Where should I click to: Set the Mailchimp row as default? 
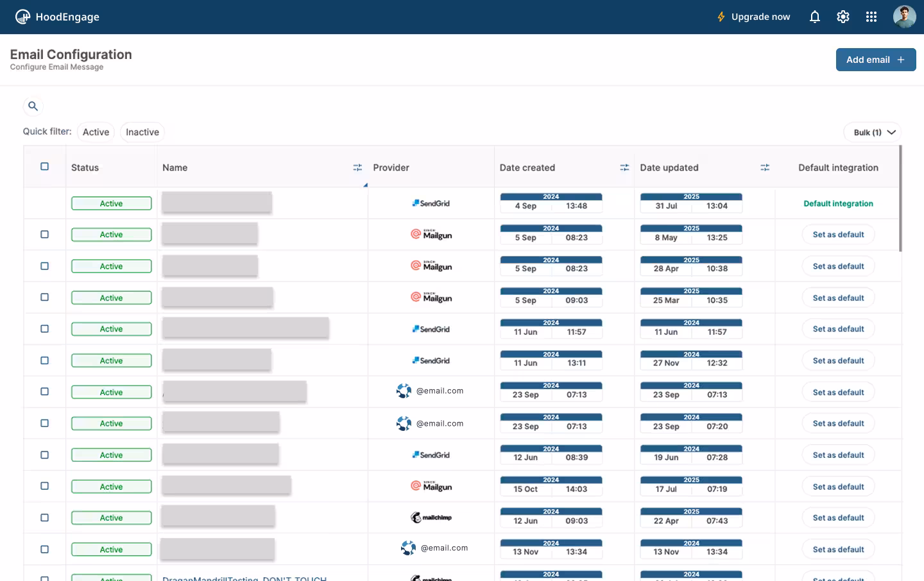click(838, 518)
